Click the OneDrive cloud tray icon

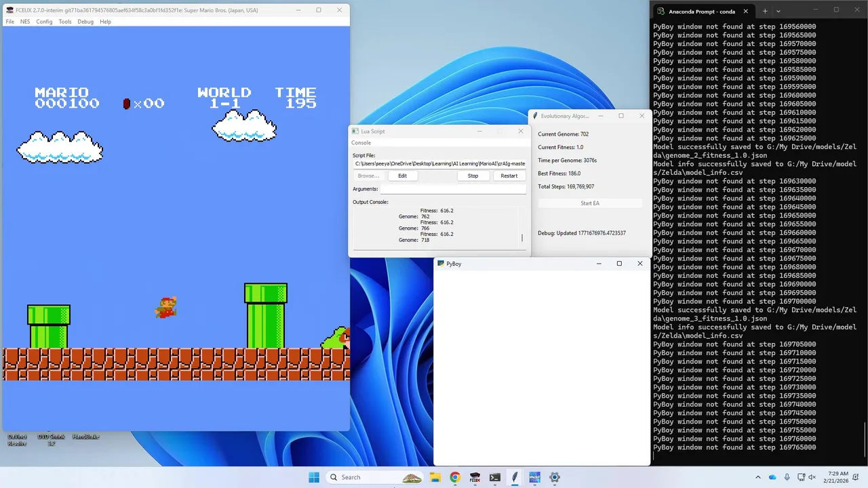pos(772,477)
